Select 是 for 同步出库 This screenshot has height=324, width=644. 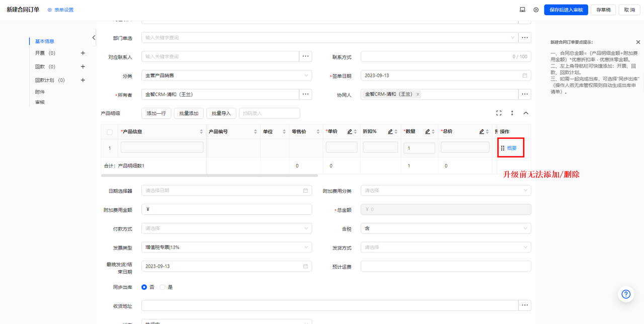(163, 287)
